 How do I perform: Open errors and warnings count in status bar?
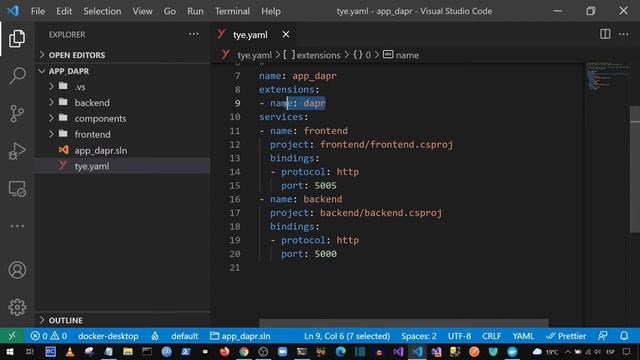(49, 336)
